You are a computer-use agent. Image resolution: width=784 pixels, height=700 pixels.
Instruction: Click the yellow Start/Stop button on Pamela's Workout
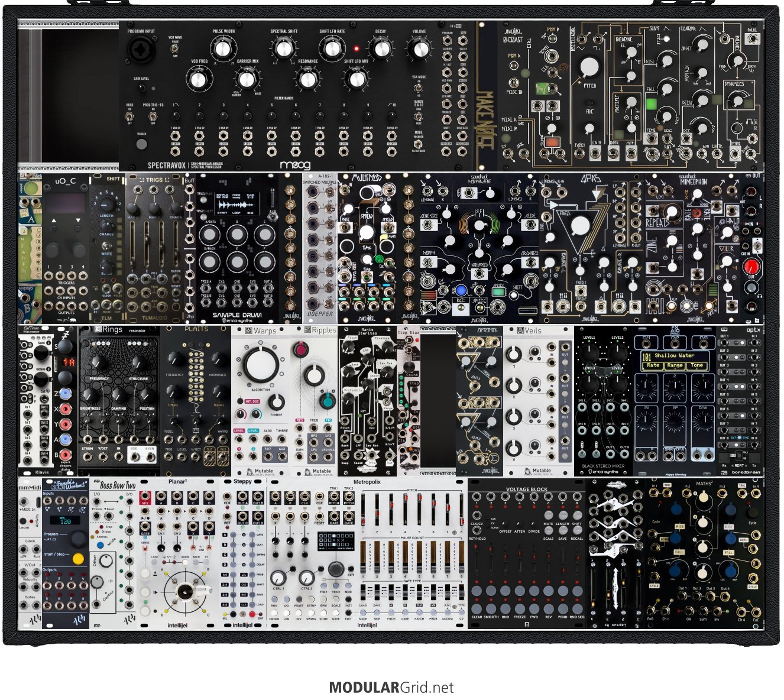77,559
